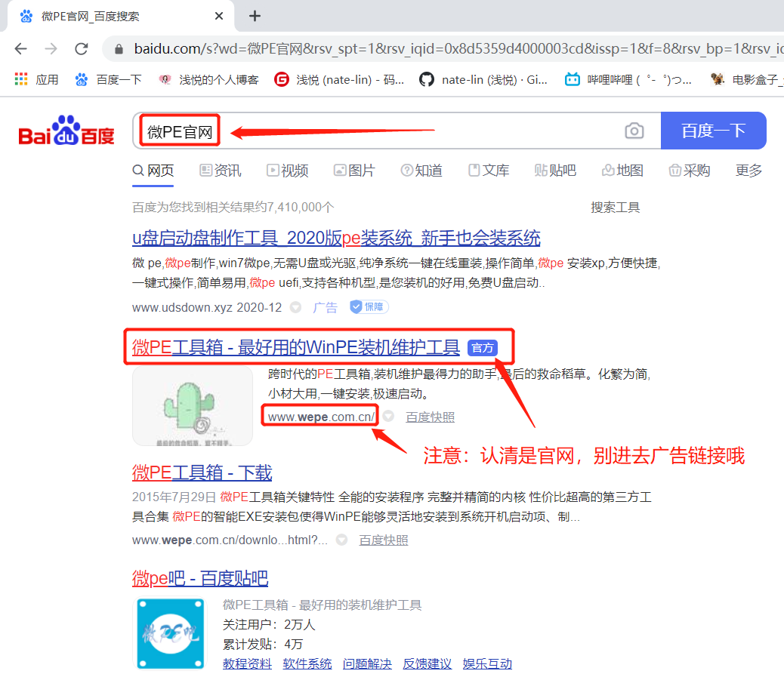Click the cactus thumbnail of 微PE result
784x674 pixels.
pos(193,405)
